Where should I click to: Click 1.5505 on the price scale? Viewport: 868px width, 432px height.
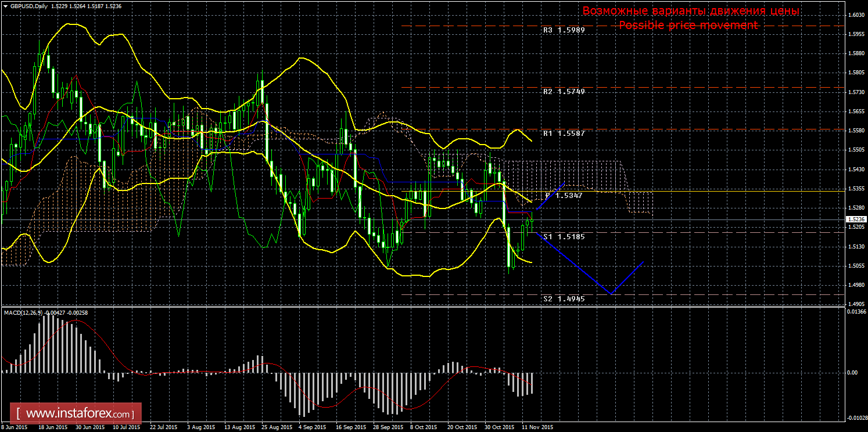tap(856, 150)
